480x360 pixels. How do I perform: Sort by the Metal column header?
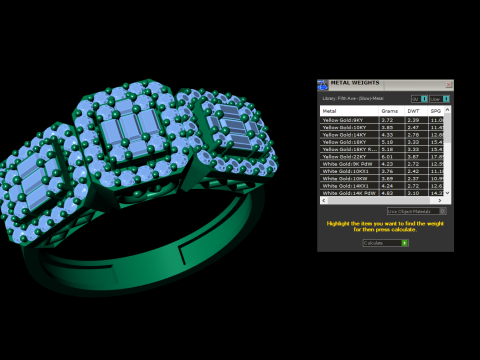coord(349,111)
